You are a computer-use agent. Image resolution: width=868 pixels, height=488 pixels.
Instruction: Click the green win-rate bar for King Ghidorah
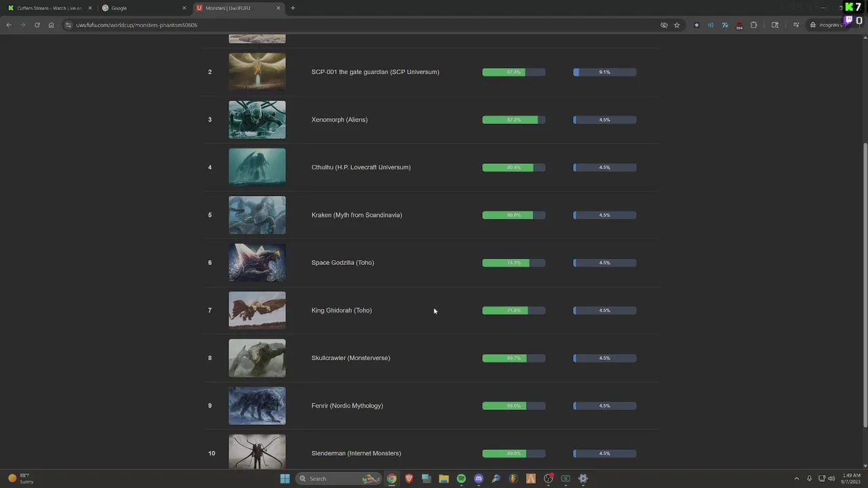(x=505, y=310)
